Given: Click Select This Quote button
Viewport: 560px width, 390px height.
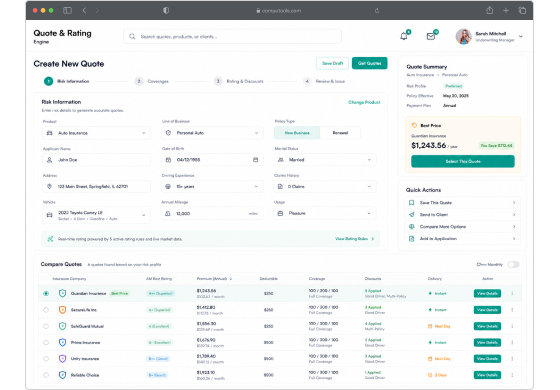Looking at the screenshot, I should click(463, 161).
